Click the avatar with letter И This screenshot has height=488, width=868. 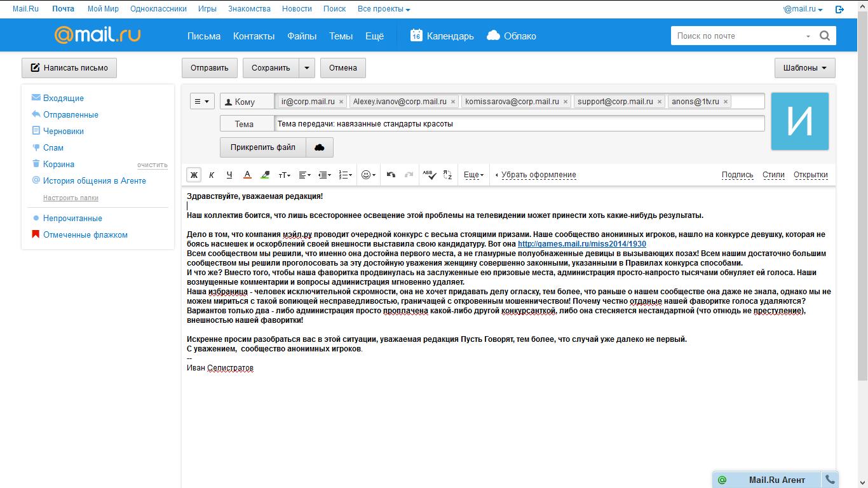(x=800, y=121)
